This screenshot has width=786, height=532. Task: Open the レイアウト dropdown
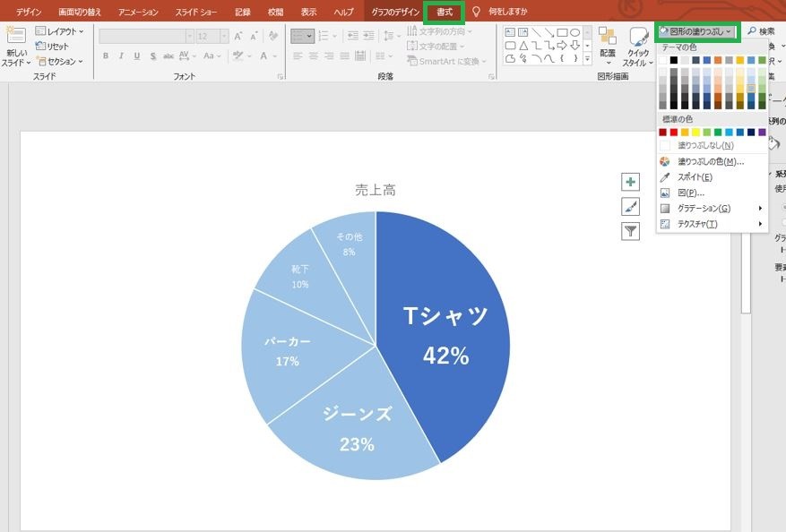pos(59,31)
